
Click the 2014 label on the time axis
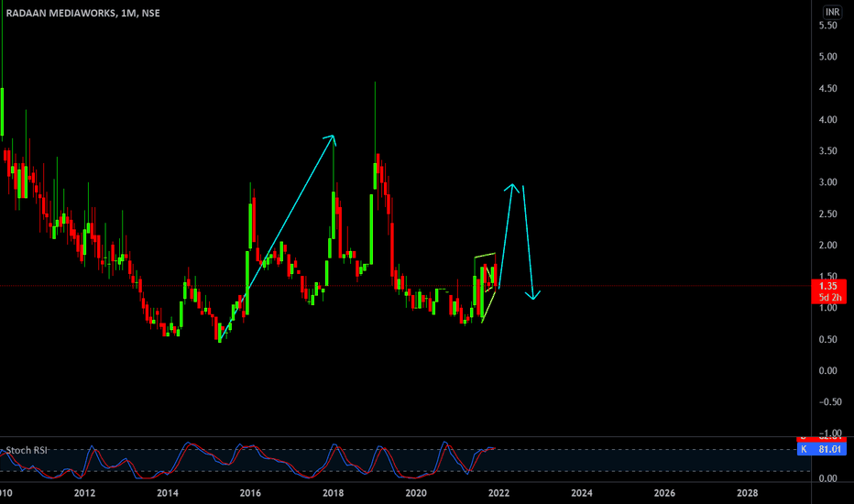tap(167, 493)
